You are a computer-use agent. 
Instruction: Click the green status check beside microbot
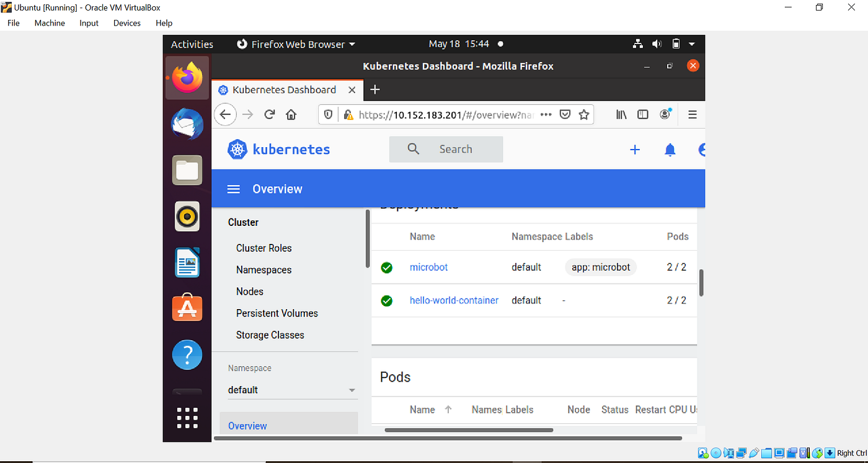(386, 267)
